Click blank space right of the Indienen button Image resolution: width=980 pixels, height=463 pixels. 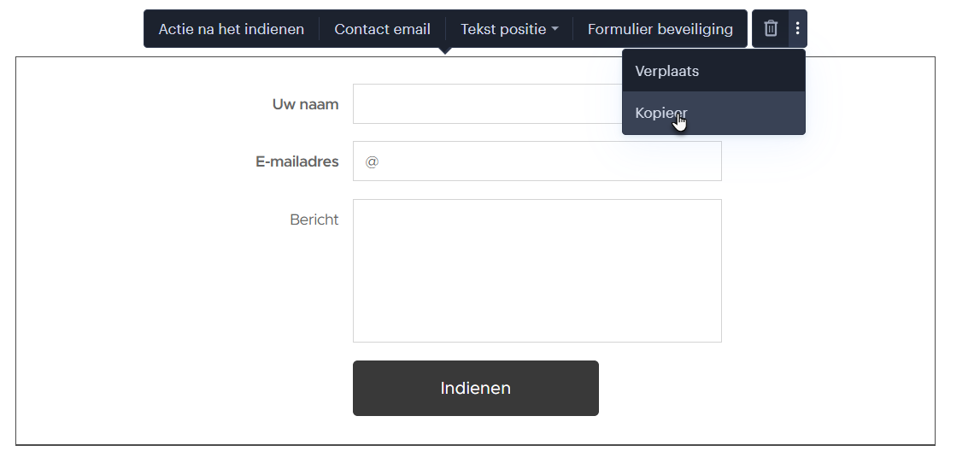[750, 388]
